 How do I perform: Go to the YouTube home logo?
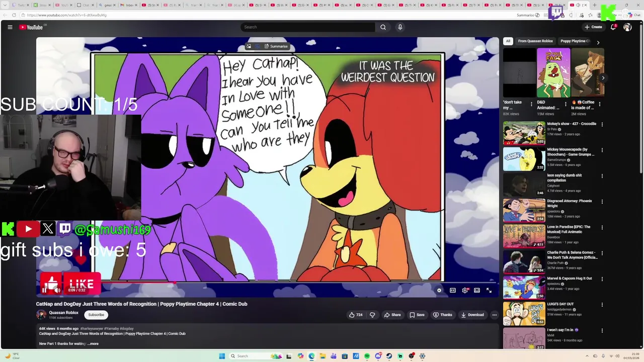pos(31,27)
